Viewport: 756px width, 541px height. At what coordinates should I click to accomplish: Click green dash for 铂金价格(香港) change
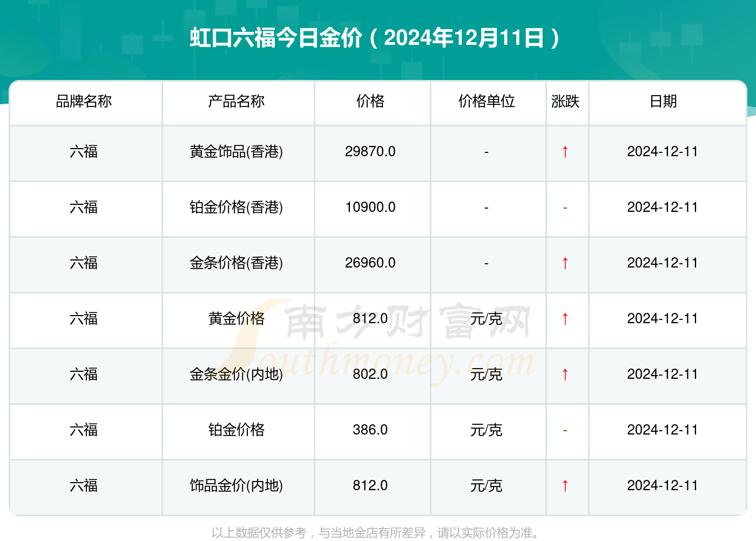(x=565, y=208)
